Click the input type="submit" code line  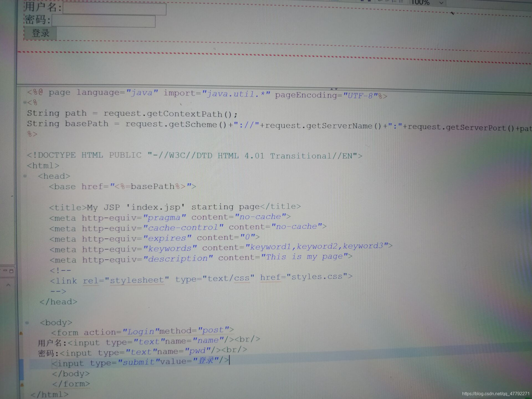140,362
